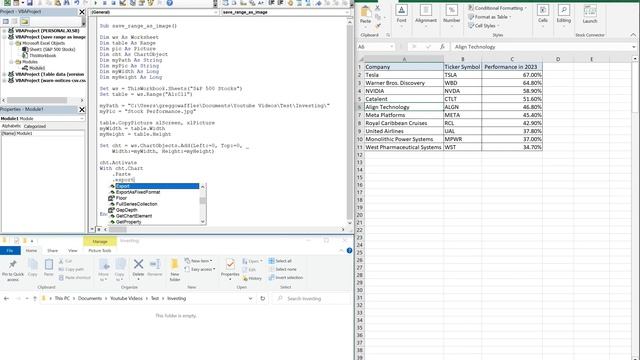The image size is (640, 360).
Task: Click Select all in File Explorer ribbon
Action: [280, 261]
